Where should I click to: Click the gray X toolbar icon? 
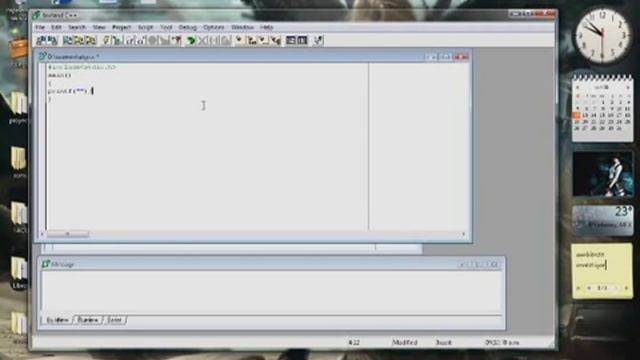coord(203,40)
